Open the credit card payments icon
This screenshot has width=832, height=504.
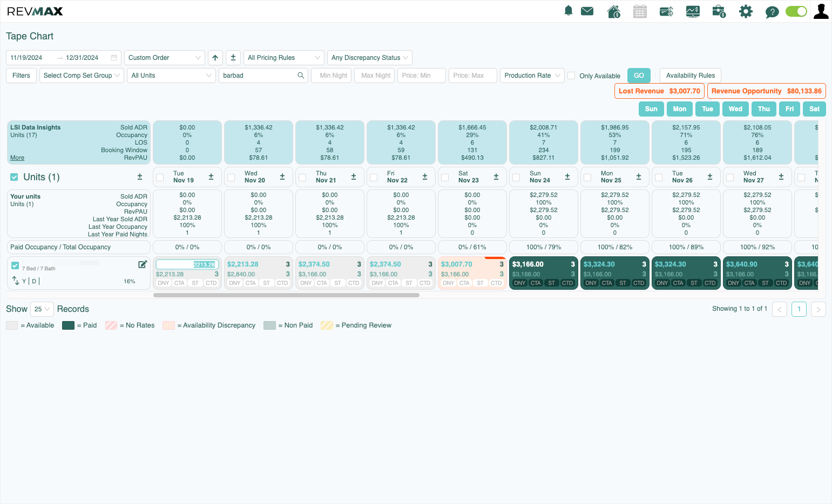[666, 11]
